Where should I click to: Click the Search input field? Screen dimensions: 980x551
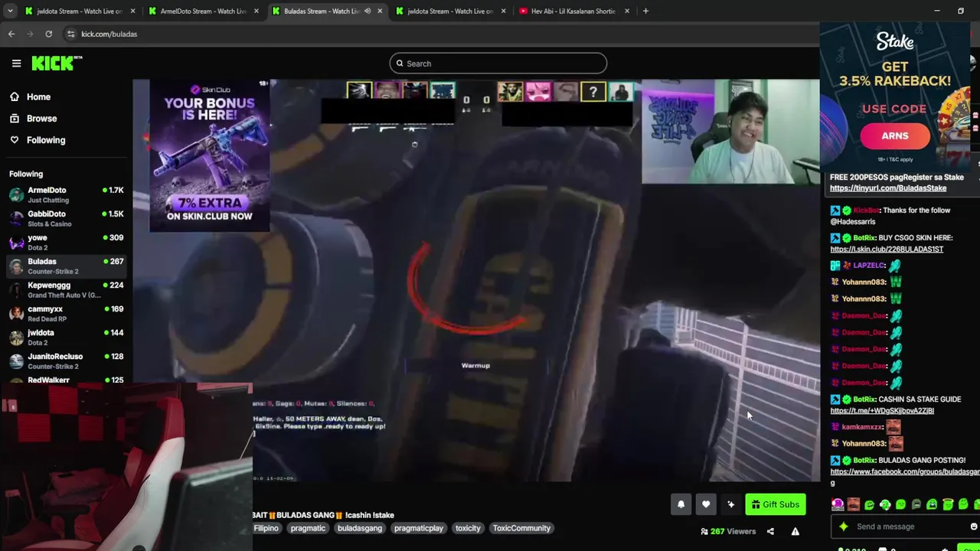tap(498, 64)
